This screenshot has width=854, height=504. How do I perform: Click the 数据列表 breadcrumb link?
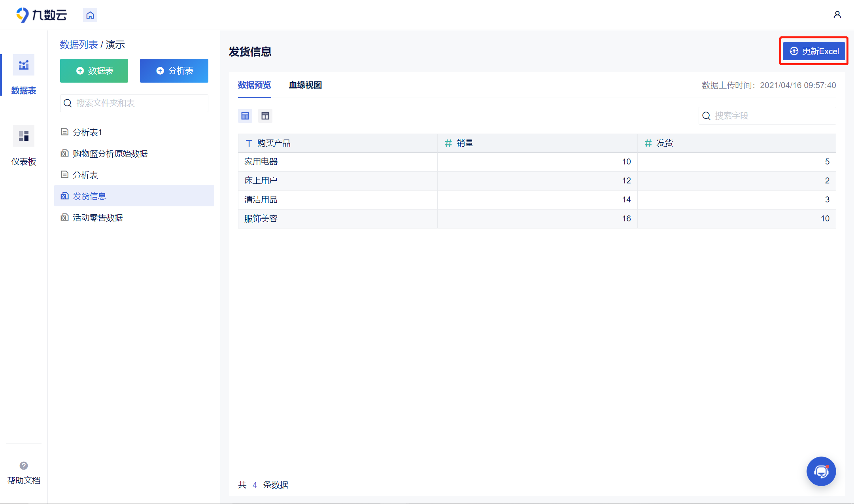79,45
